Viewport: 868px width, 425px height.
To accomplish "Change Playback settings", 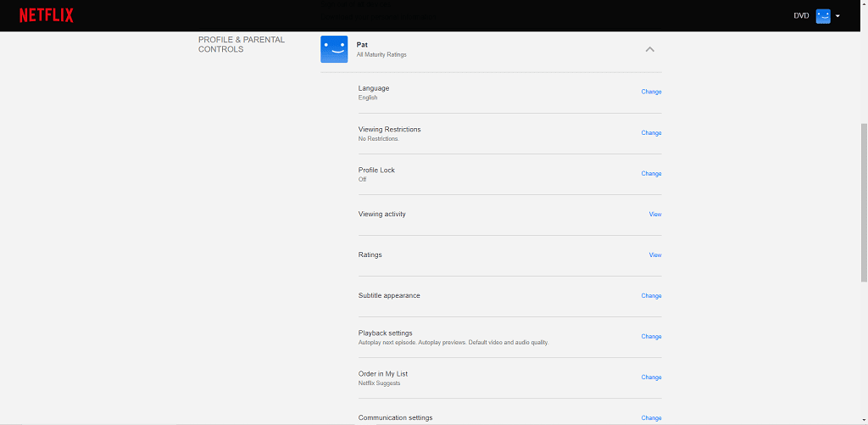I will (x=651, y=336).
